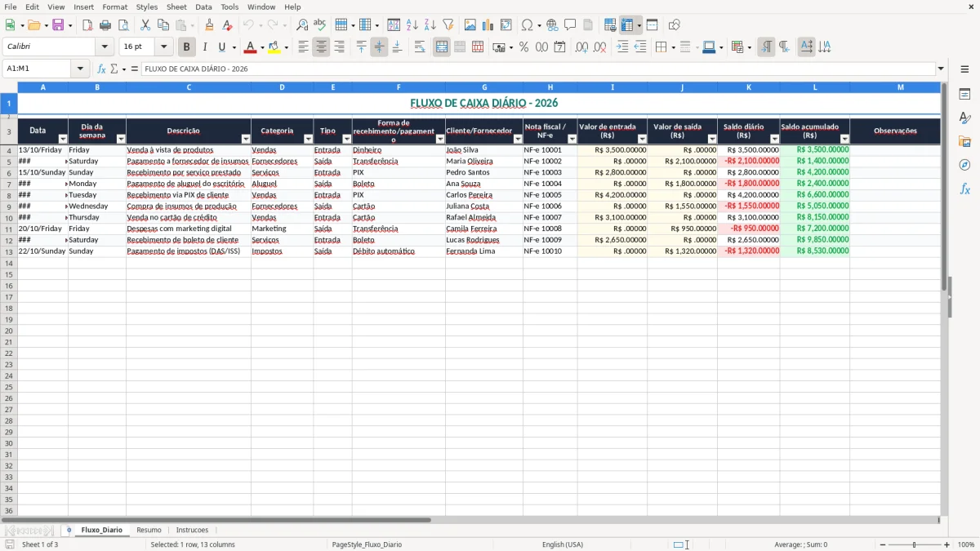
Task: Open the 16 pt font size dropdown
Action: tap(163, 47)
